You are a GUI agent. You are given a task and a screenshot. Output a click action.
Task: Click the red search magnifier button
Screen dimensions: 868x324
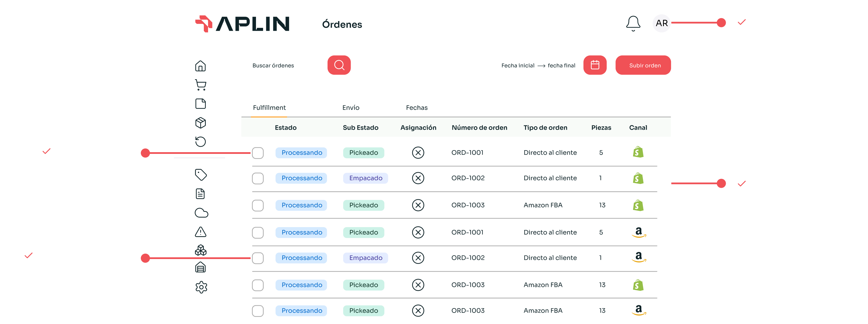click(x=339, y=65)
